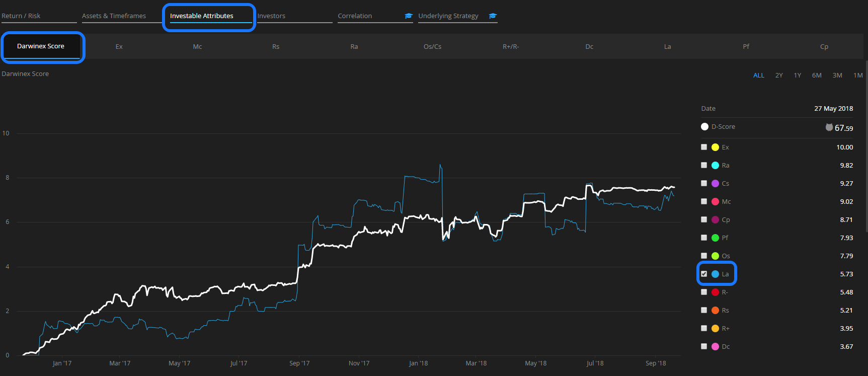Click the La value 5.73
The width and height of the screenshot is (868, 376).
click(x=846, y=274)
